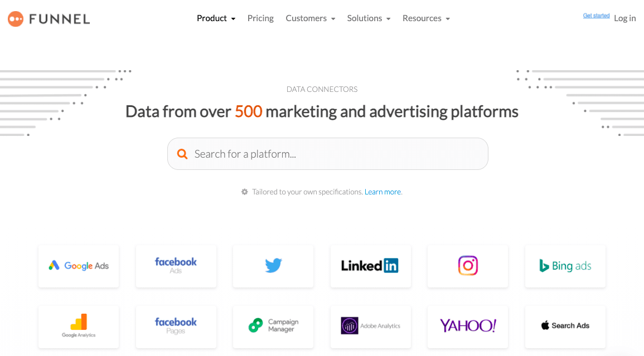The height and width of the screenshot is (356, 644).
Task: Select the Apple Search Ads connector
Action: click(565, 326)
